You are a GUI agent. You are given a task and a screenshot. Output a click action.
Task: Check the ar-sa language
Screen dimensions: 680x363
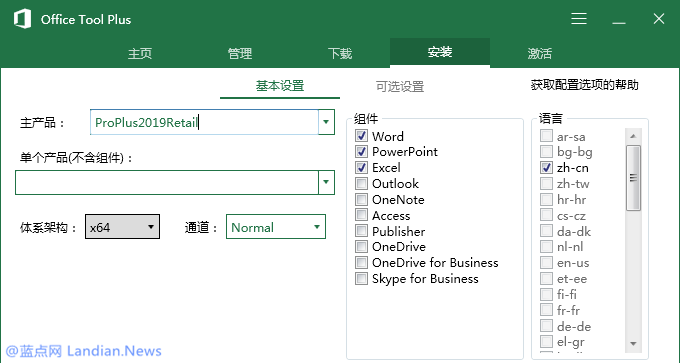546,136
